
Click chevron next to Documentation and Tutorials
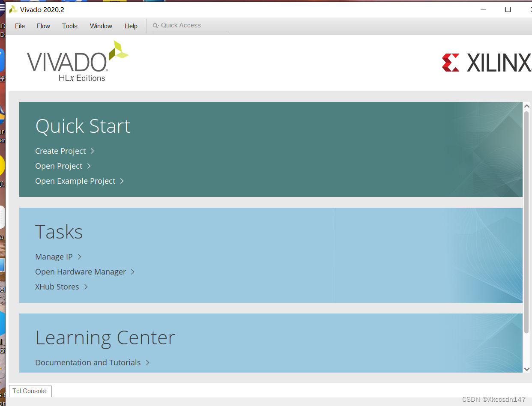[x=147, y=363]
